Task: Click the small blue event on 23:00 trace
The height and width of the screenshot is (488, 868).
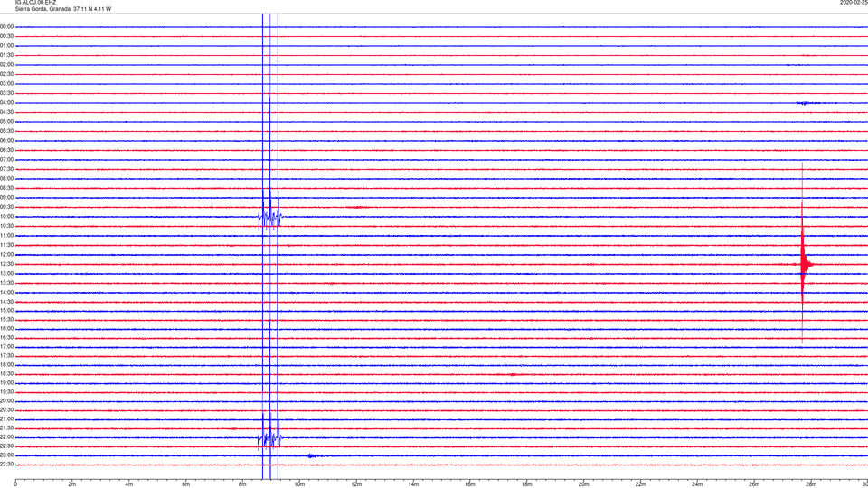Action: tap(313, 455)
